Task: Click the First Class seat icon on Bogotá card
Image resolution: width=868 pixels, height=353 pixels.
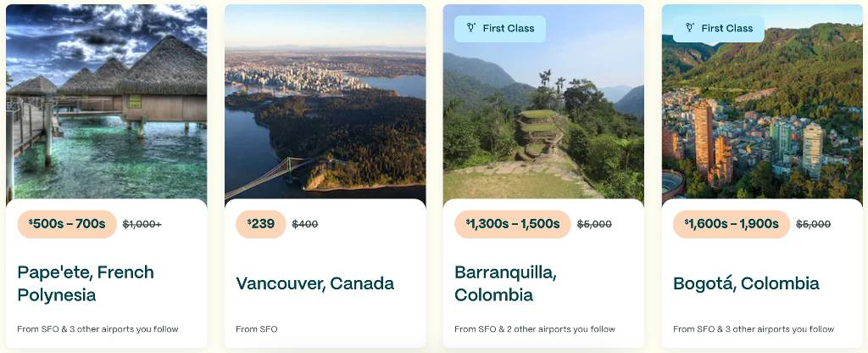Action: click(690, 28)
